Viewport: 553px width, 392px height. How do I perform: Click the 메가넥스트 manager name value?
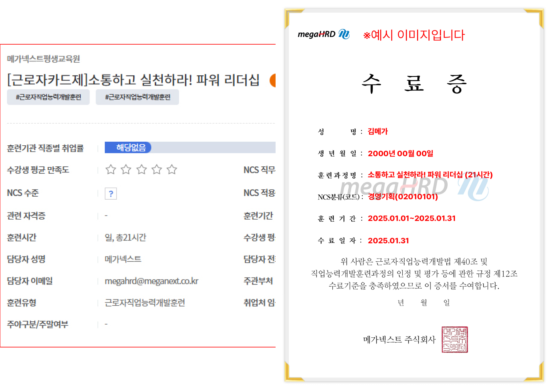(x=123, y=259)
